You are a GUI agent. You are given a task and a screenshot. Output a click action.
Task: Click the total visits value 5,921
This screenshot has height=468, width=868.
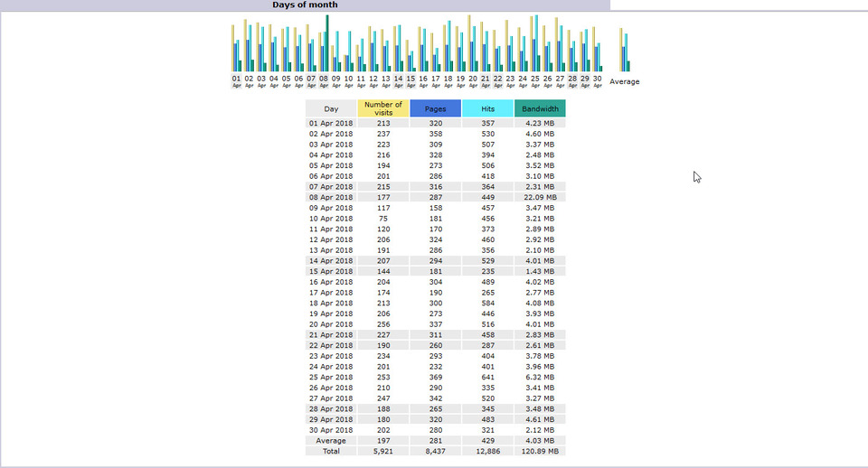tap(383, 451)
